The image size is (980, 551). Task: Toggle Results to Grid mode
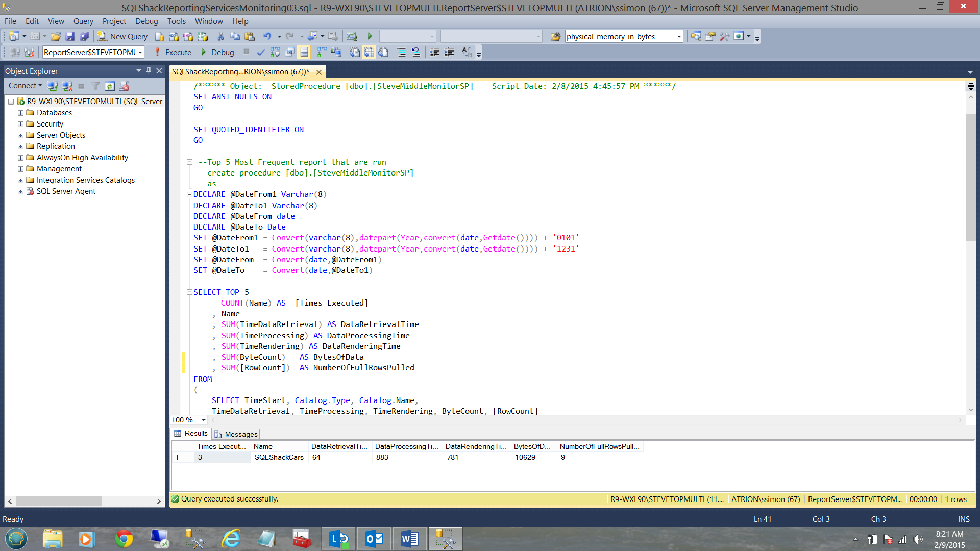(x=369, y=52)
